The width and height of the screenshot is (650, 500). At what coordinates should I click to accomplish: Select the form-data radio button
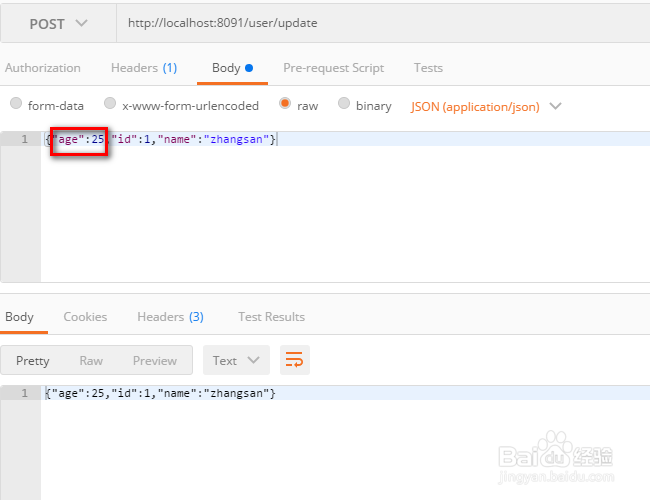(16, 103)
